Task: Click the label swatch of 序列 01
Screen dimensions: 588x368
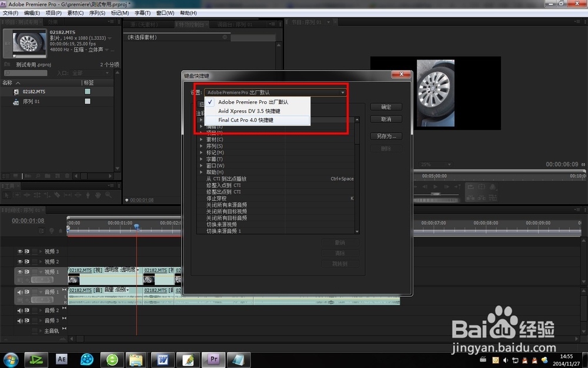Action: (88, 101)
